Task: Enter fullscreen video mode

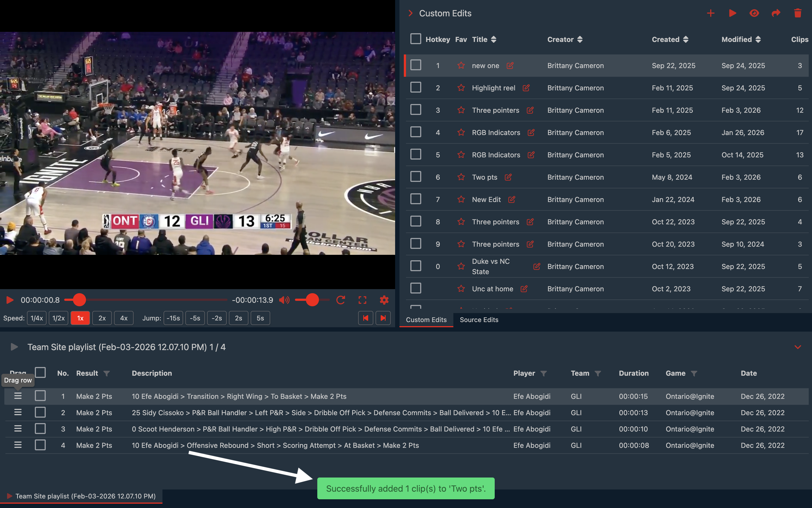Action: (x=362, y=300)
